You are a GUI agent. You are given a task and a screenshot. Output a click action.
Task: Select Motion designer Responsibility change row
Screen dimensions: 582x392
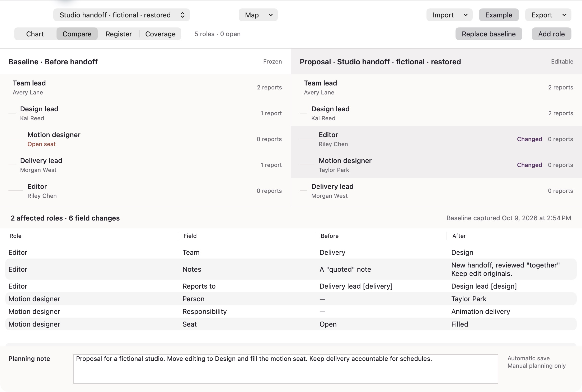point(291,312)
